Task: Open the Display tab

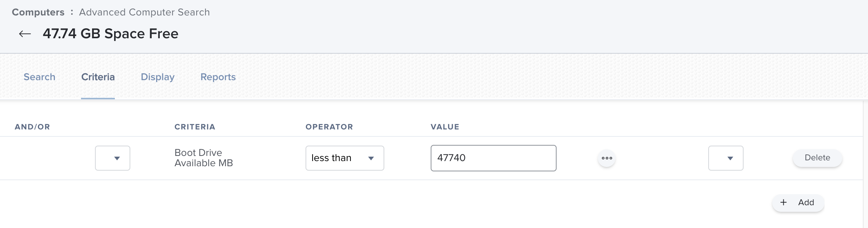Action: pyautogui.click(x=158, y=77)
